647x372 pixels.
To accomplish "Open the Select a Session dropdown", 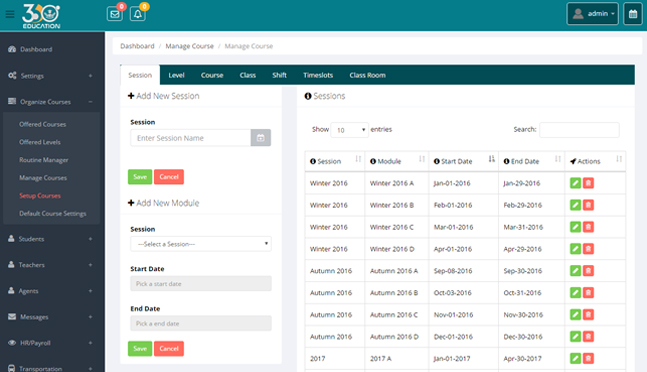I will click(201, 244).
